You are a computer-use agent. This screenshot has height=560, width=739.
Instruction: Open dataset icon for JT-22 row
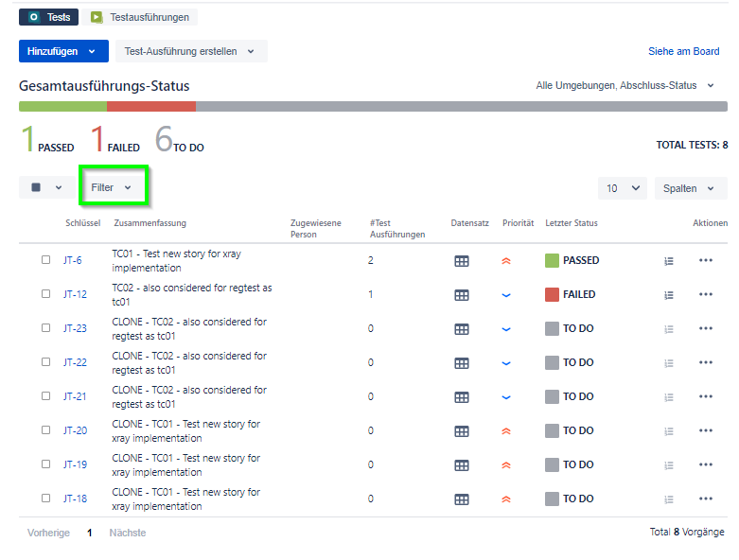[462, 363]
